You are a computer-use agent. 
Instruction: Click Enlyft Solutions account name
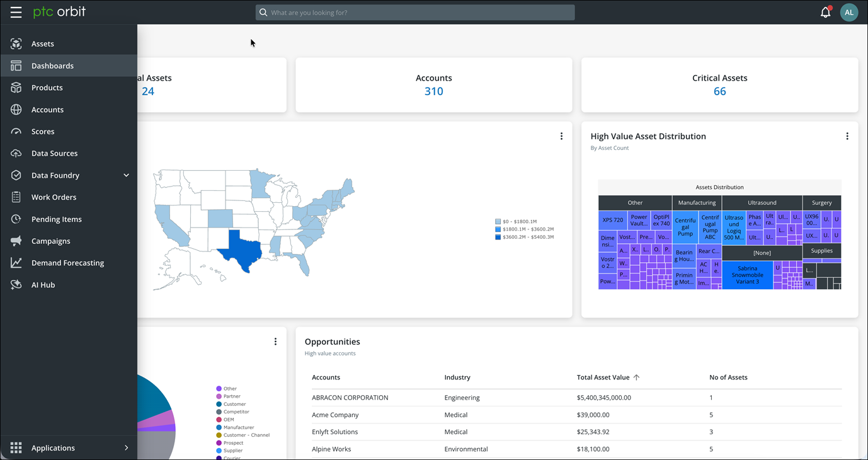pyautogui.click(x=334, y=432)
